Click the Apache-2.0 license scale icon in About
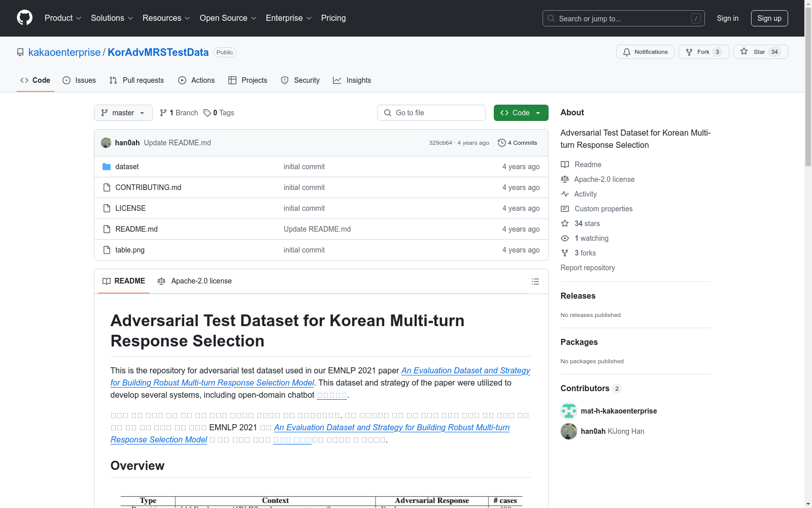 (565, 179)
